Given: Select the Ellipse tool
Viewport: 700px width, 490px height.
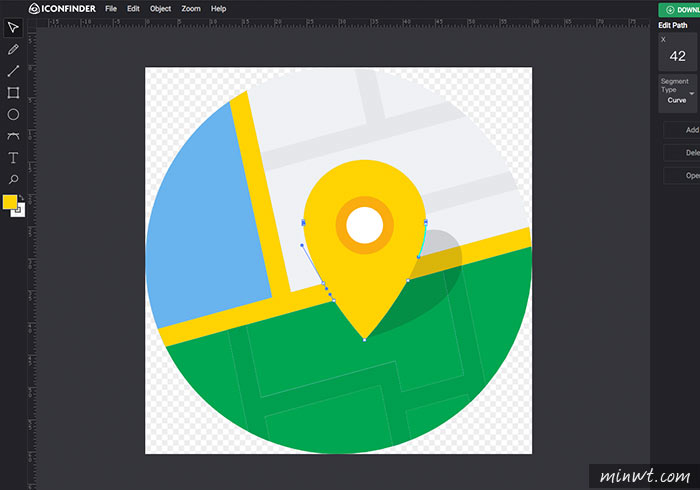Looking at the screenshot, I should (x=13, y=114).
